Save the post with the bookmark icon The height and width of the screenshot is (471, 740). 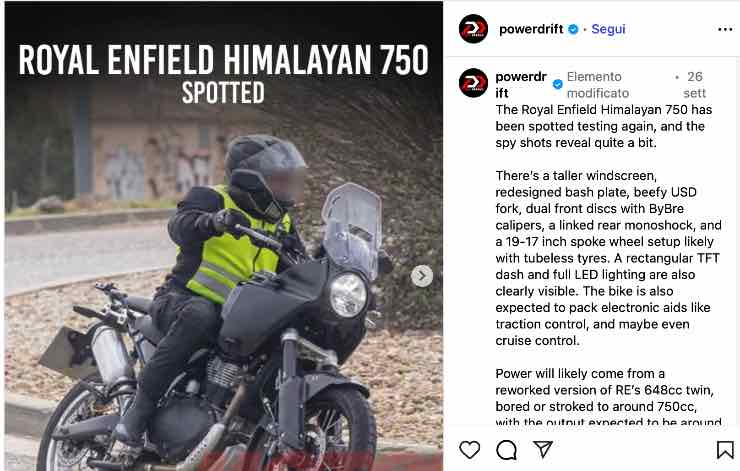click(x=725, y=450)
